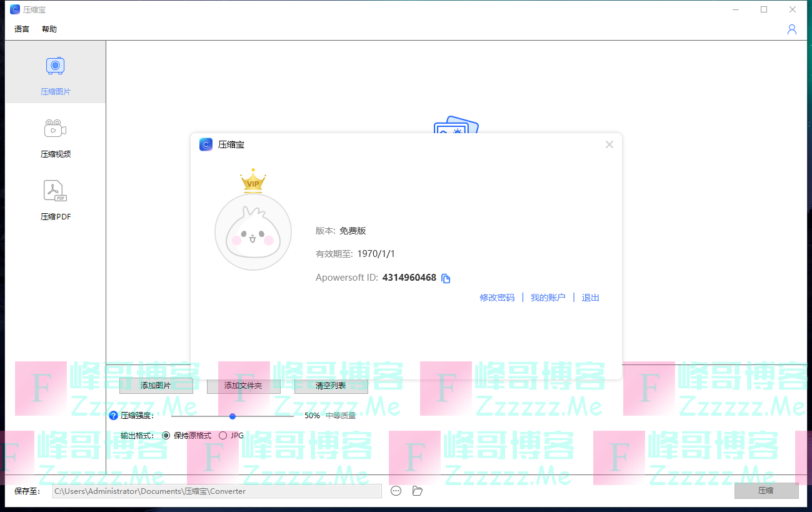Click the 保存至 output path field

217,491
